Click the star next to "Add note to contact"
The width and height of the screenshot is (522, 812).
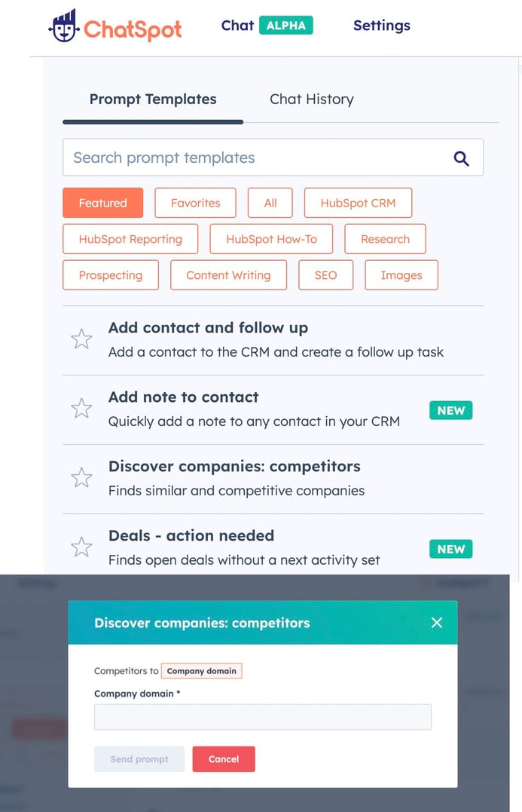[81, 408]
